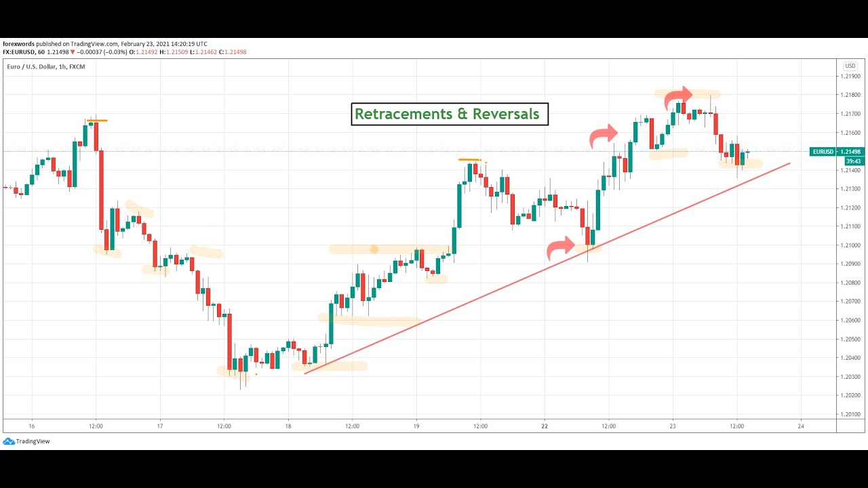The image size is (868, 488).
Task: Click date label 16 on time axis
Action: coord(32,426)
